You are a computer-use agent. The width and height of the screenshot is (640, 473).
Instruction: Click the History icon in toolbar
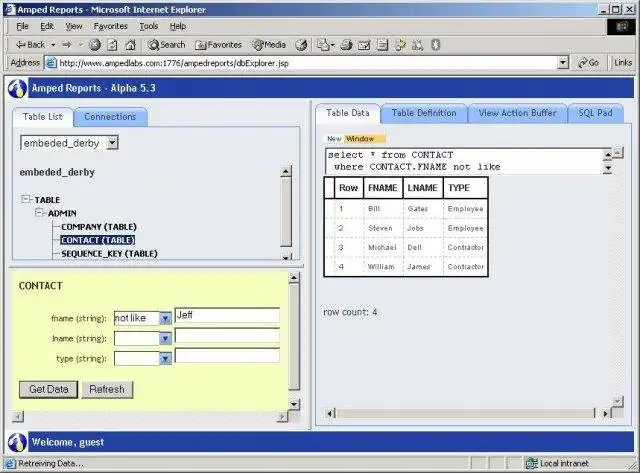point(301,45)
